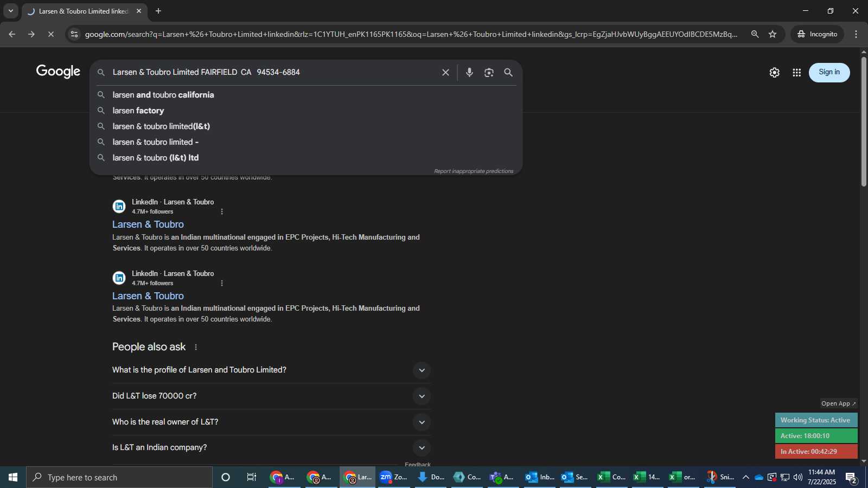This screenshot has height=488, width=868.
Task: Open People also ask options menu
Action: [196, 347]
